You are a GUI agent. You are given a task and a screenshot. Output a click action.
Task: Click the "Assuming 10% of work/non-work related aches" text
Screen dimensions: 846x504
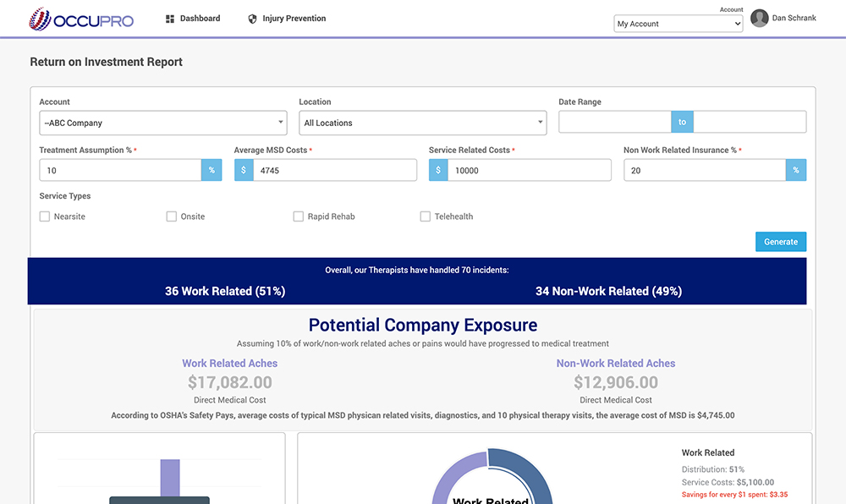pos(423,344)
